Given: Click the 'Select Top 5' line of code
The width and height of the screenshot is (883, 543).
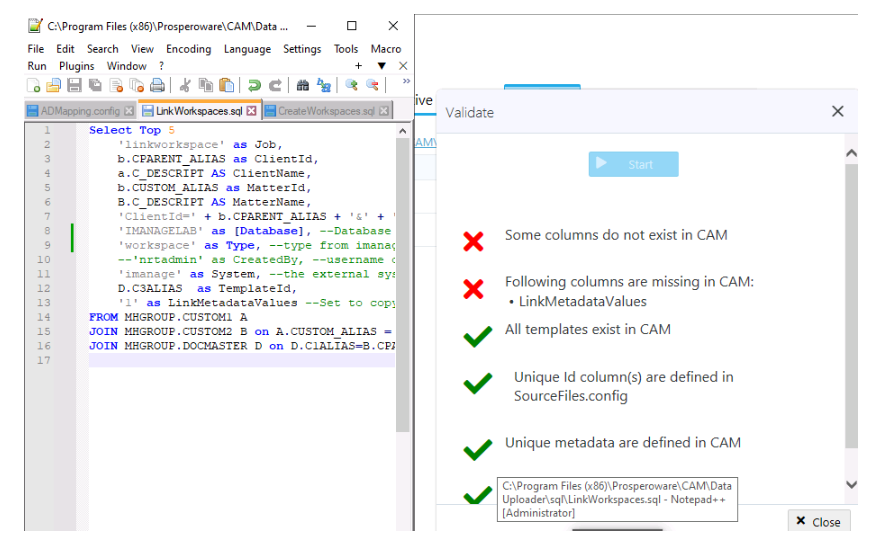Looking at the screenshot, I should [x=131, y=130].
